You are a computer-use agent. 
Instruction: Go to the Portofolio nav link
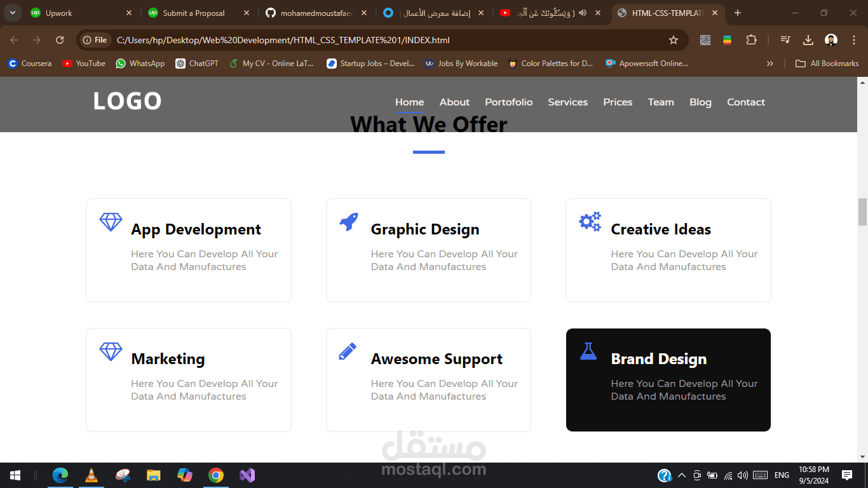[x=509, y=102]
